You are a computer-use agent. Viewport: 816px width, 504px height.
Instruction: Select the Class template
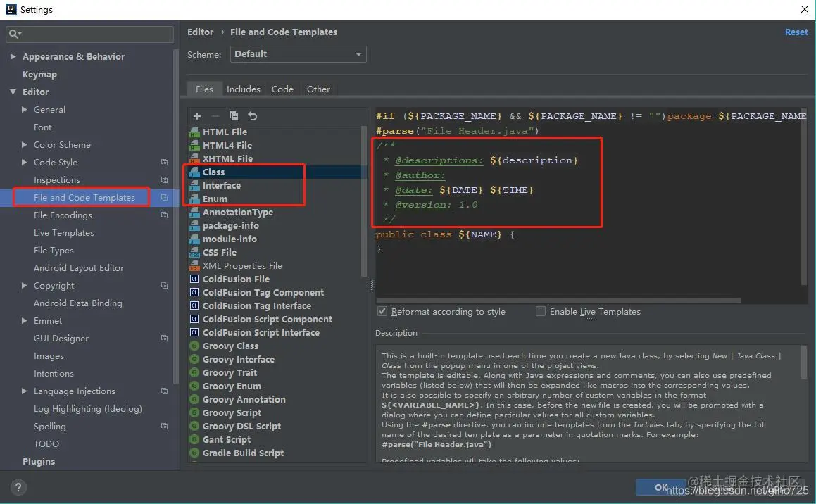[x=214, y=172]
